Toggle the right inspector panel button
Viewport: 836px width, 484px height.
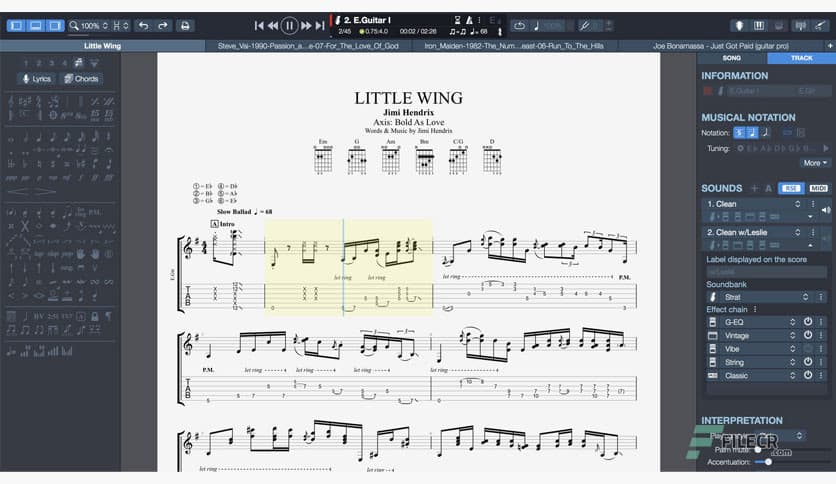point(55,25)
